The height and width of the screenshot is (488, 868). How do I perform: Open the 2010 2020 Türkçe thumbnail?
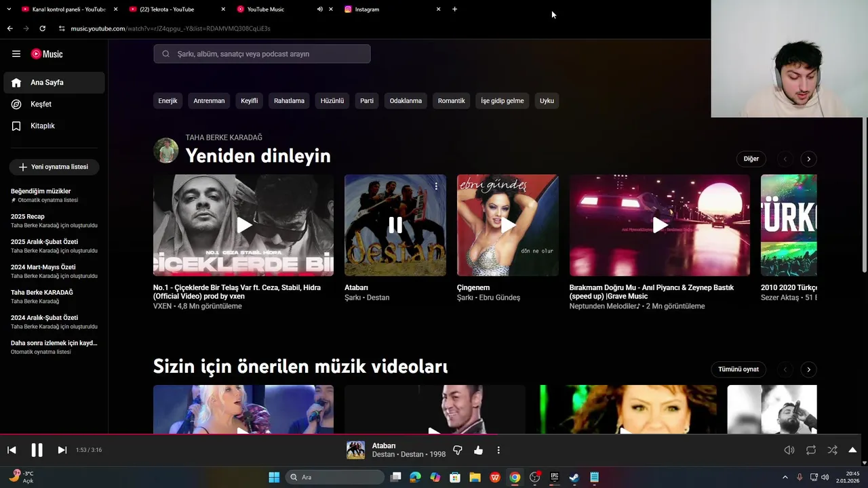pos(789,225)
